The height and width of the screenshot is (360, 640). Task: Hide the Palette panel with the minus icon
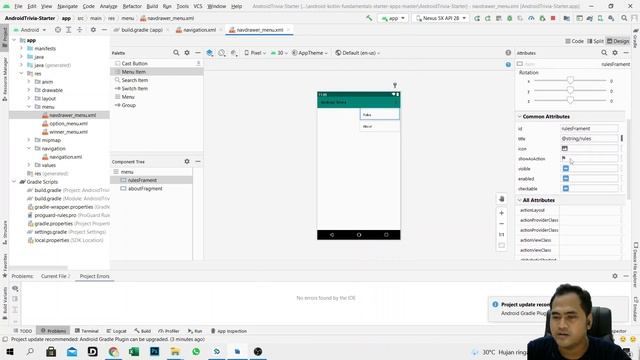click(x=198, y=53)
